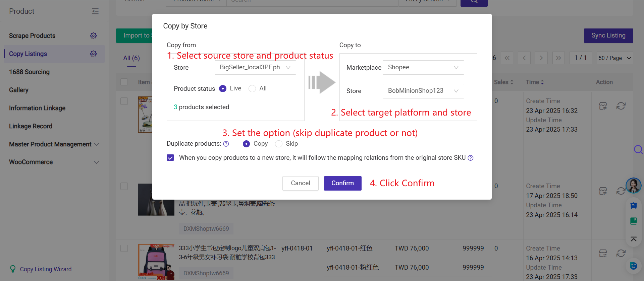
Task: Click Sync Listing button
Action: point(608,36)
